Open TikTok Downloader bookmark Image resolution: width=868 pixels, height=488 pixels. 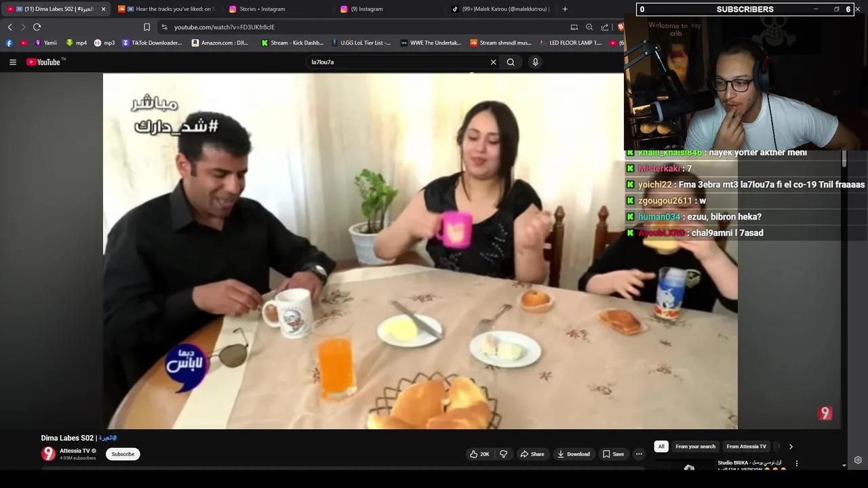[152, 43]
